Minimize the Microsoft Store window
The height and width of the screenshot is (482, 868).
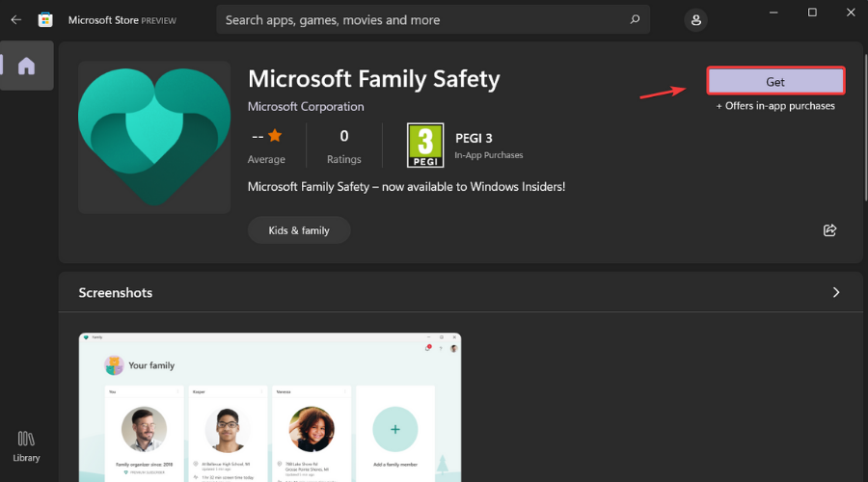pos(773,13)
